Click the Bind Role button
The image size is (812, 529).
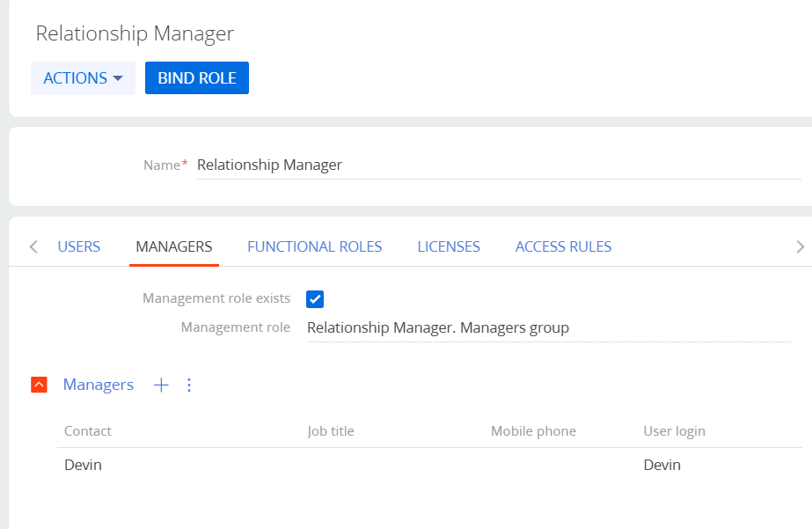[196, 77]
